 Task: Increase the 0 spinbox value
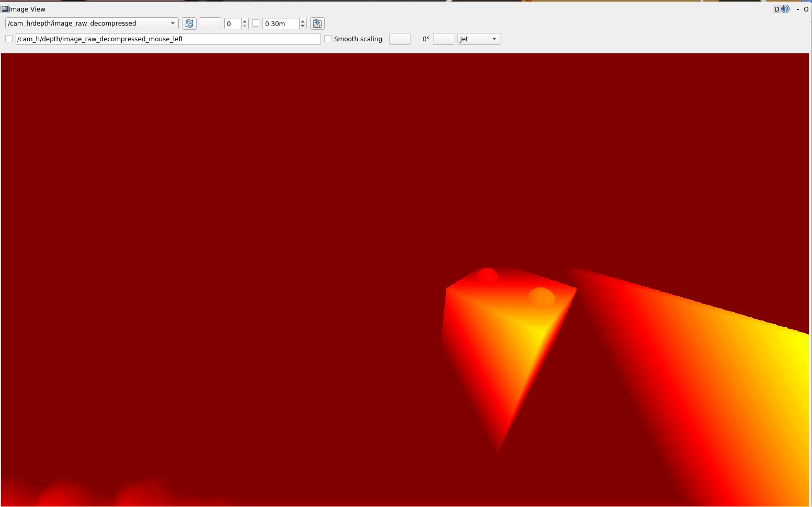coord(245,21)
